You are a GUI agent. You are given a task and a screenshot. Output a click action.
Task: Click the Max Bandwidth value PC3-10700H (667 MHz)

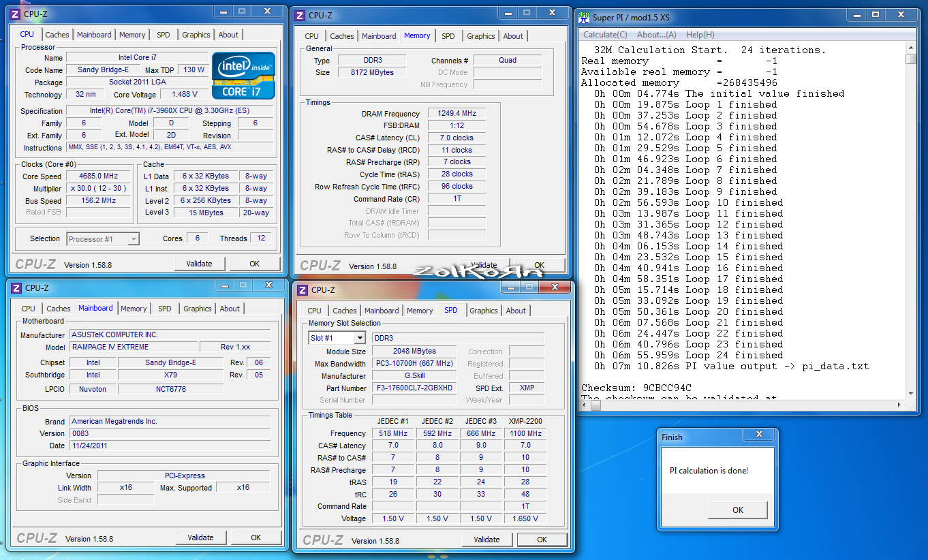(414, 364)
